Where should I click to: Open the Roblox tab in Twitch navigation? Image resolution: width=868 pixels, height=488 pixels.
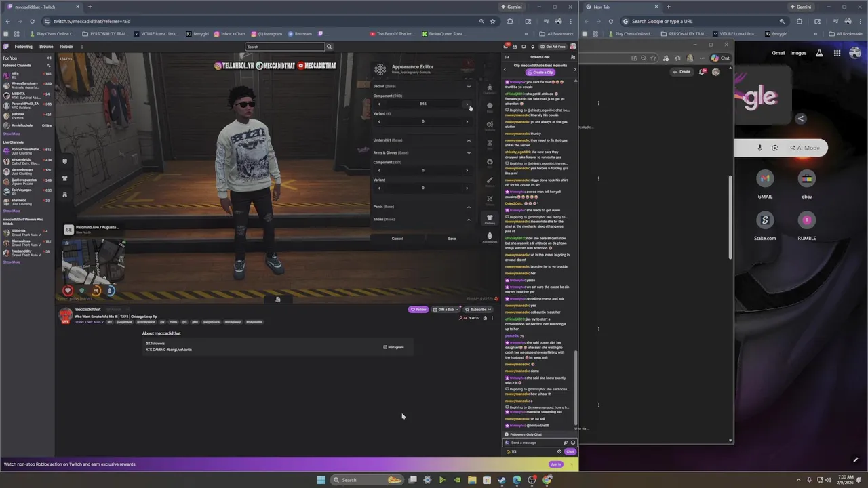click(x=66, y=47)
